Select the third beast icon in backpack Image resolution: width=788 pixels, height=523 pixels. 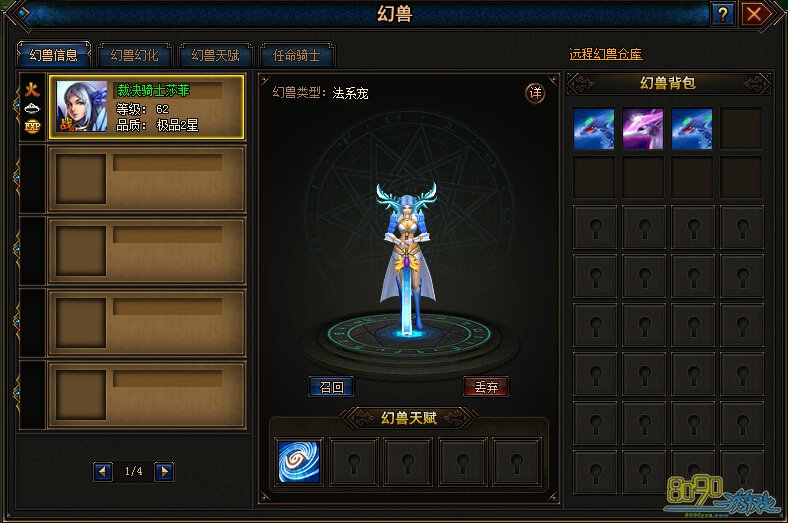tap(692, 129)
